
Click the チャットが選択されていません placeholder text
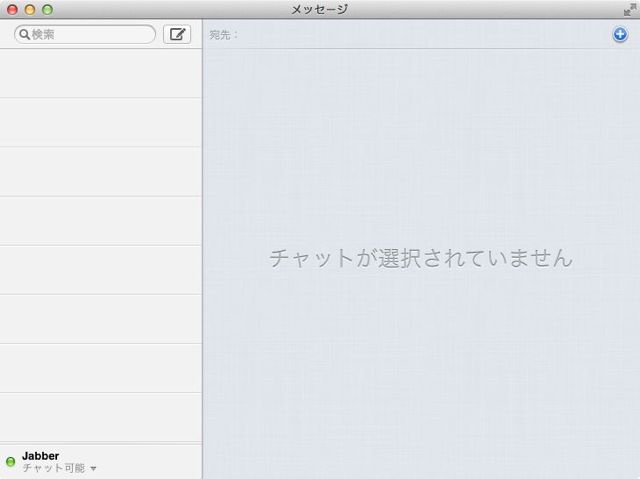(421, 258)
